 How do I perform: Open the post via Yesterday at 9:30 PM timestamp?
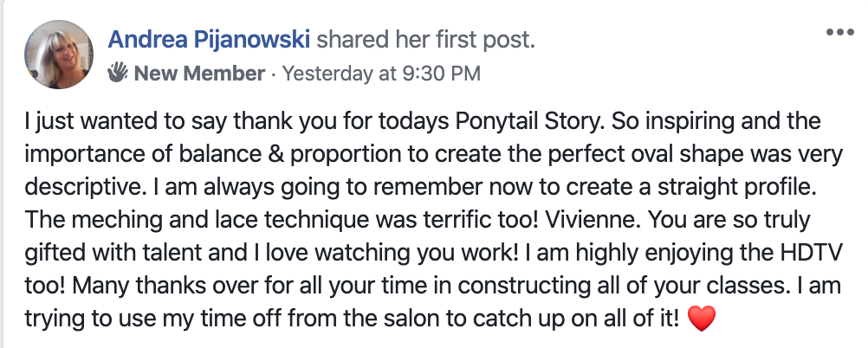[381, 73]
